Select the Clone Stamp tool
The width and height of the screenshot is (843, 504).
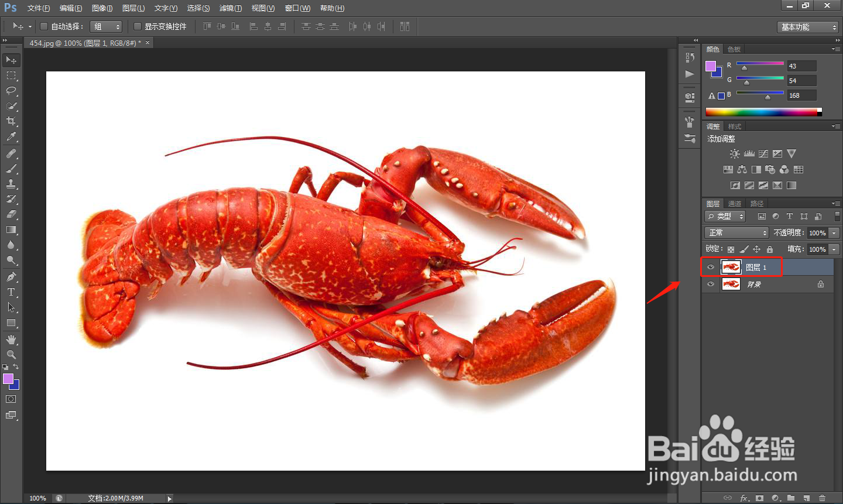[11, 184]
